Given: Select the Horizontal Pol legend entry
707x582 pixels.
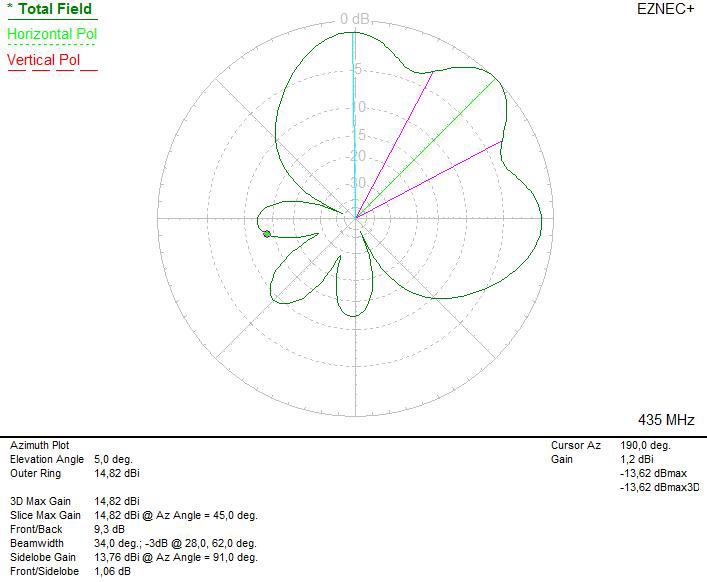Looking at the screenshot, I should tap(52, 34).
